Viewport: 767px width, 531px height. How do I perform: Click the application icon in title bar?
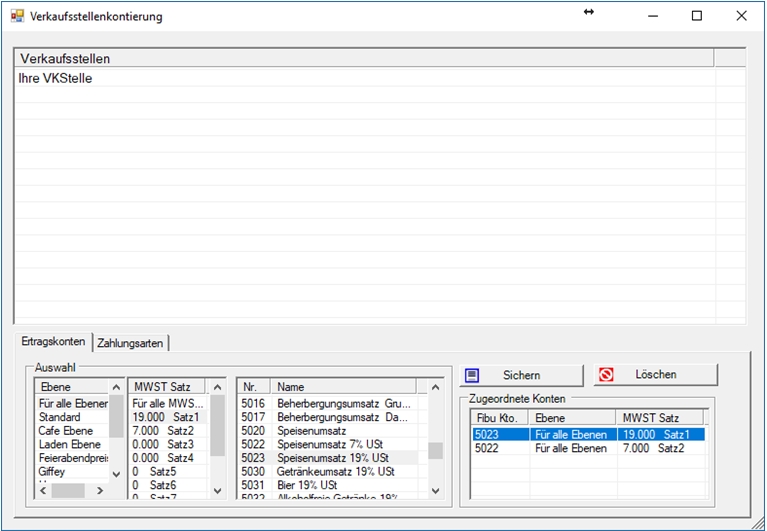[x=16, y=16]
